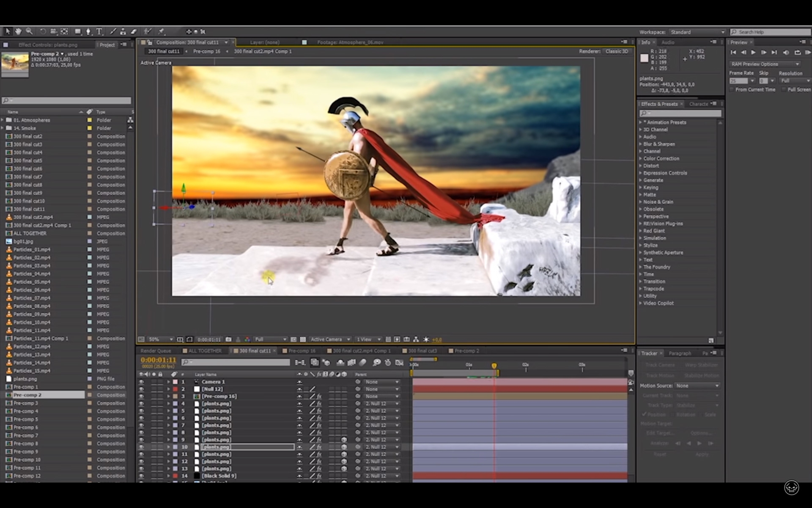The height and width of the screenshot is (508, 812).
Task: Expand the Color Correction effects category
Action: coord(640,158)
